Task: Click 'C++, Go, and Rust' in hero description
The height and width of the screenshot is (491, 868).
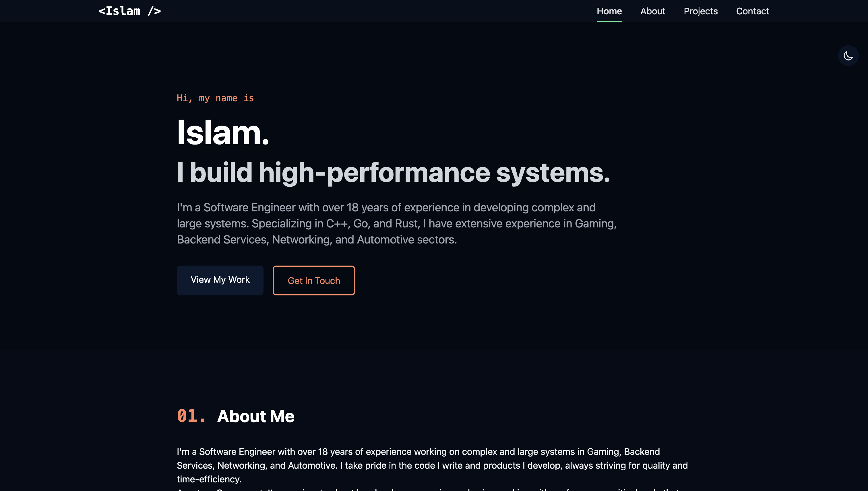Action: (373, 224)
